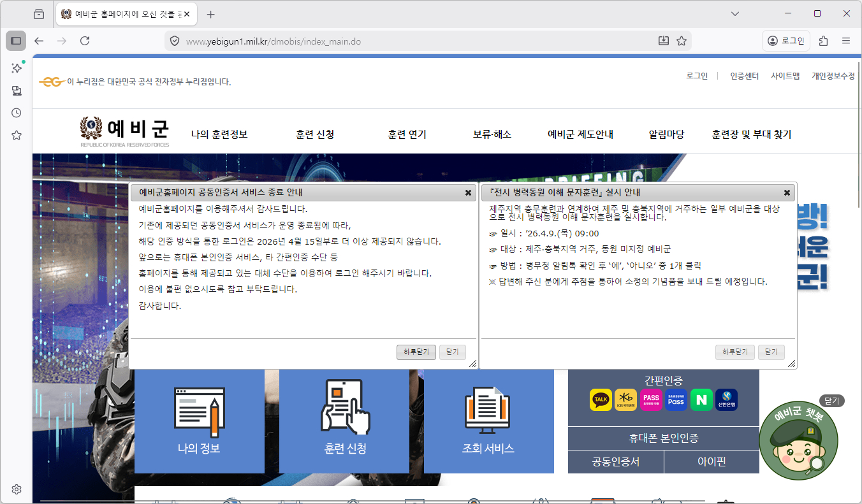Open the 나의 정보 tile

tap(200, 421)
